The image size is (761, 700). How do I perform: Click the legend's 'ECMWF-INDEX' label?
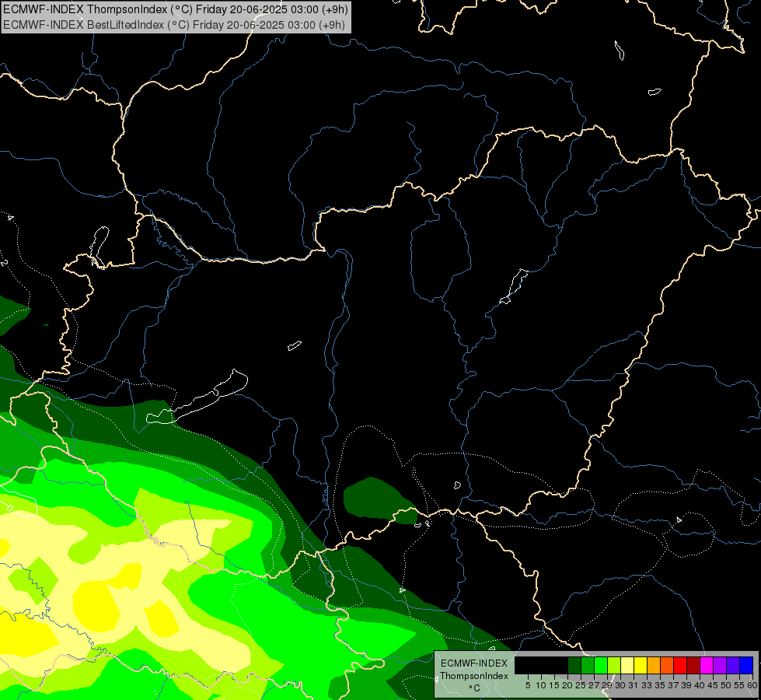474,663
